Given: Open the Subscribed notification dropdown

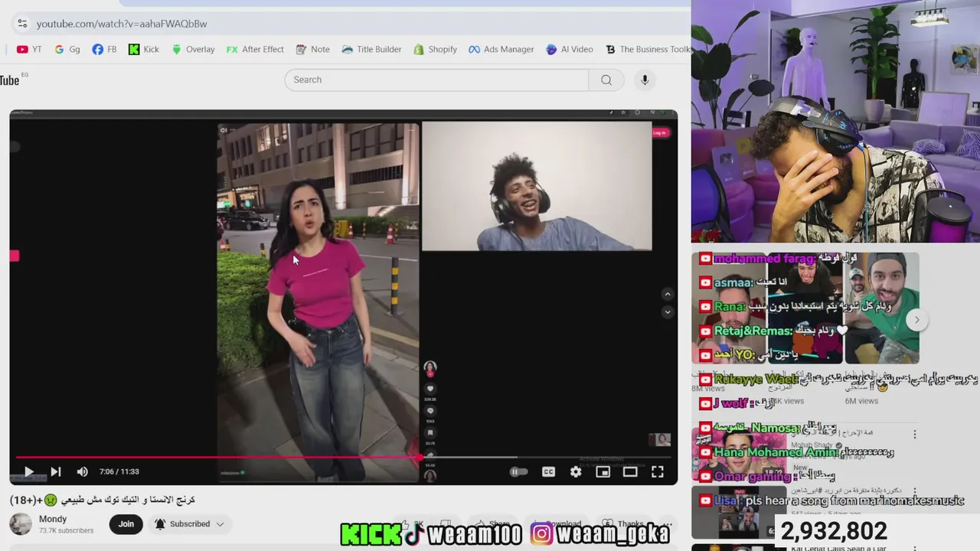Looking at the screenshot, I should [189, 524].
